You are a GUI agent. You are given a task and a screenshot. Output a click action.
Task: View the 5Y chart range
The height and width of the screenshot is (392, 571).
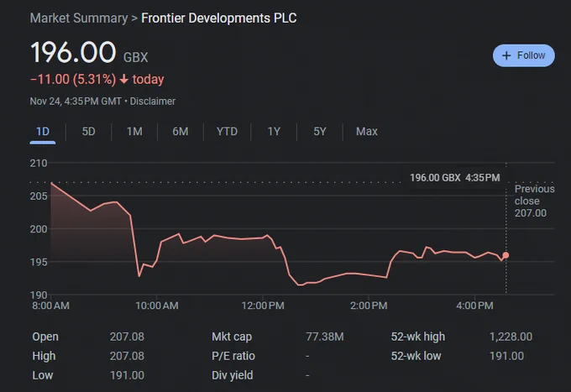[x=320, y=132]
